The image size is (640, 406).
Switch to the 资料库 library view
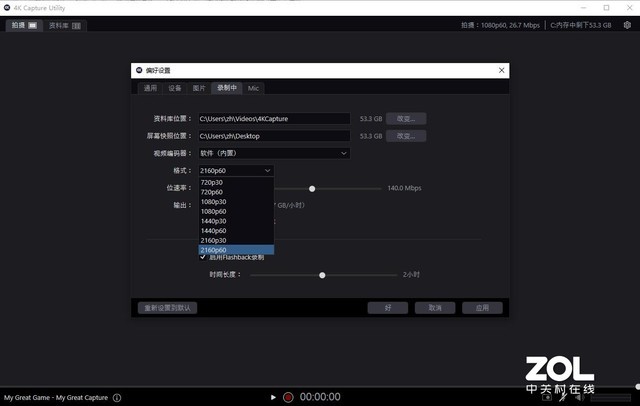[65, 25]
